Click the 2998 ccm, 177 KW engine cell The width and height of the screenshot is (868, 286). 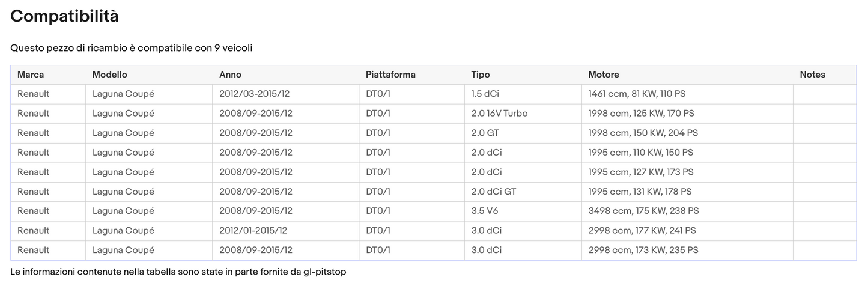click(642, 230)
